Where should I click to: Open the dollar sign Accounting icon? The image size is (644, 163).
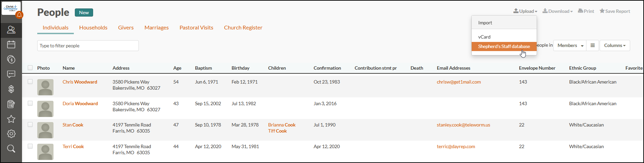tap(11, 89)
